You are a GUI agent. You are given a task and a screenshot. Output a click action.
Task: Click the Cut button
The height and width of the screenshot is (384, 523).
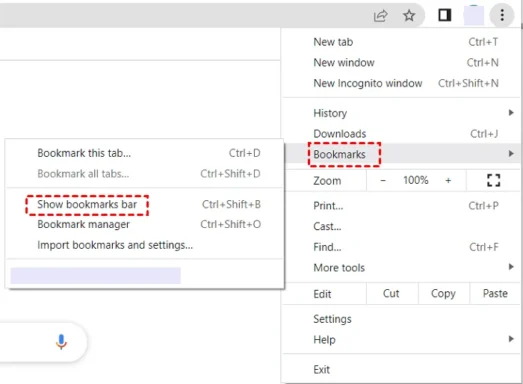click(x=392, y=294)
